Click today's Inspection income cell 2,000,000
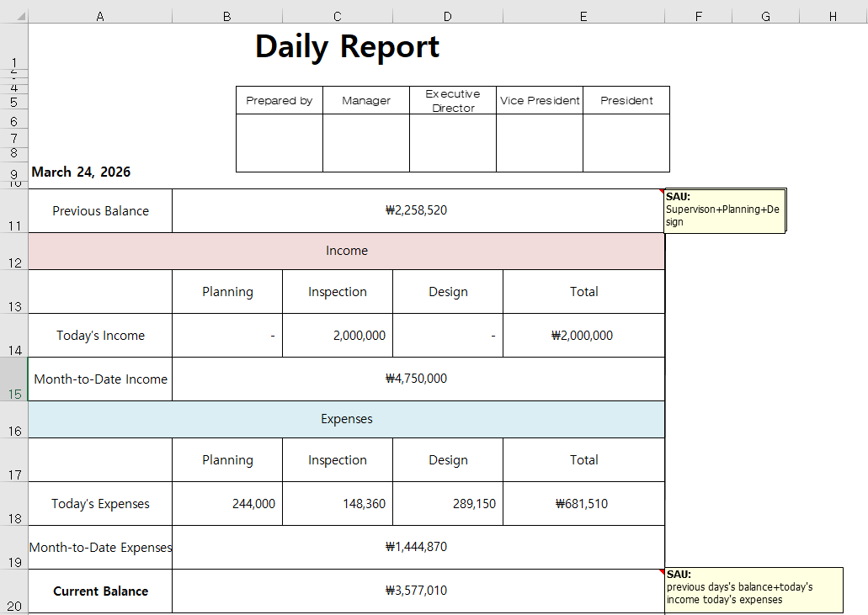 click(338, 336)
